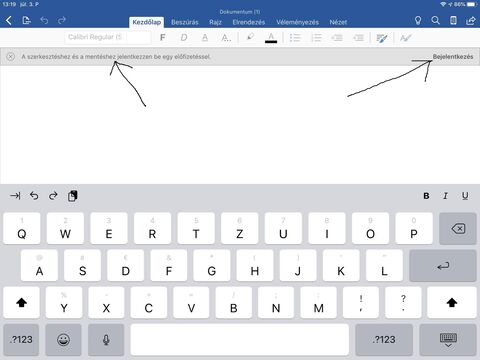Open the File menu document icon
This screenshot has width=480, height=360.
tap(26, 21)
